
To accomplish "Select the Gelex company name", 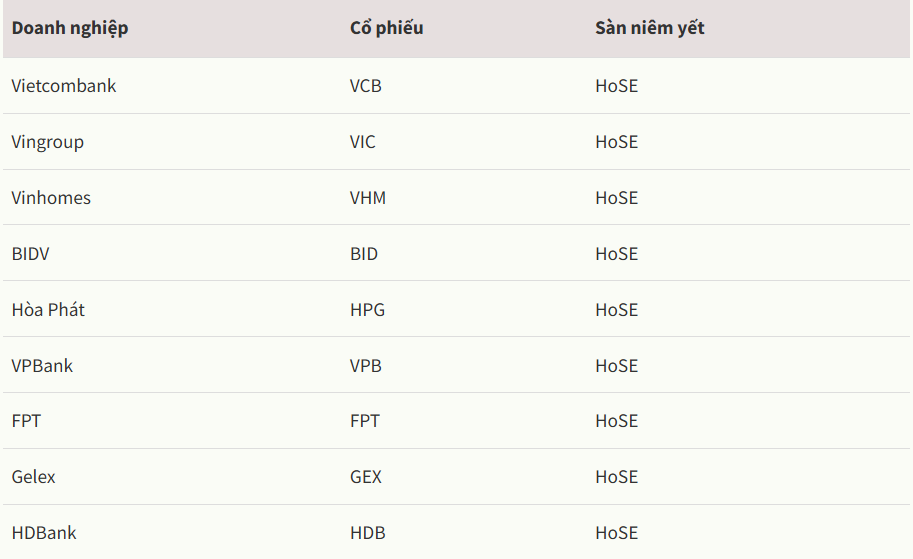I will tap(34, 476).
